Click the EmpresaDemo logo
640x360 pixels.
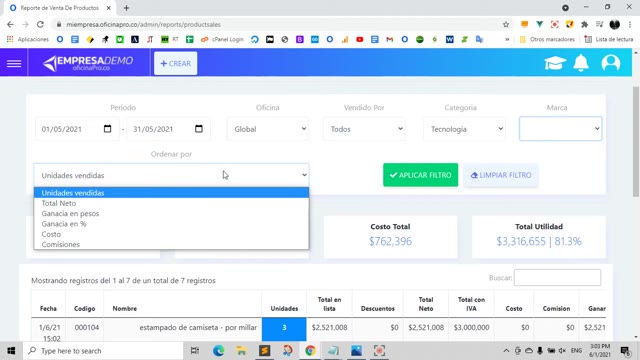(88, 63)
